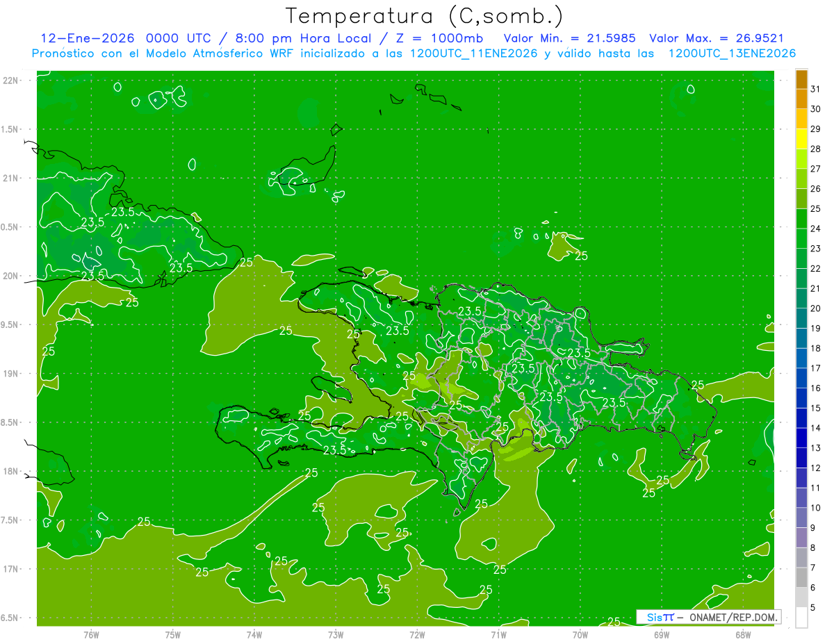The width and height of the screenshot is (834, 644).
Task: Click the colorbar label "22"
Action: pyautogui.click(x=815, y=269)
